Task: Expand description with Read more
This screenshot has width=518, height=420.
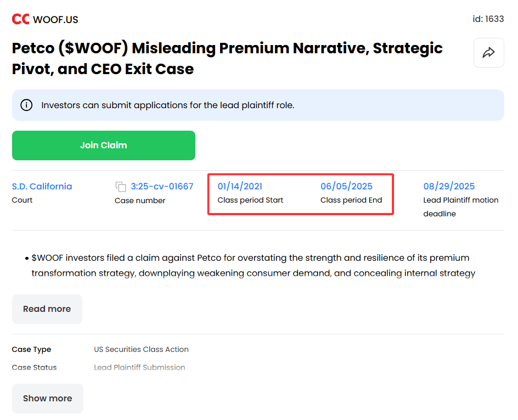Action: click(47, 309)
